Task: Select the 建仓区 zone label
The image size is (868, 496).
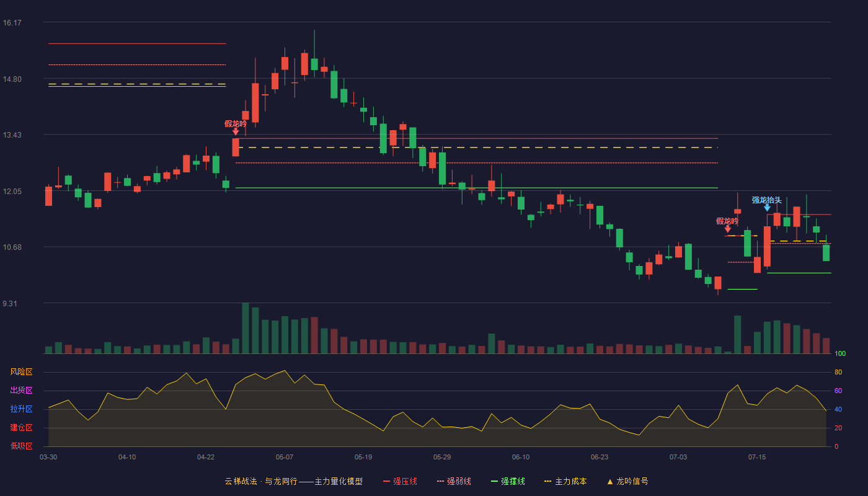Action: [x=21, y=428]
